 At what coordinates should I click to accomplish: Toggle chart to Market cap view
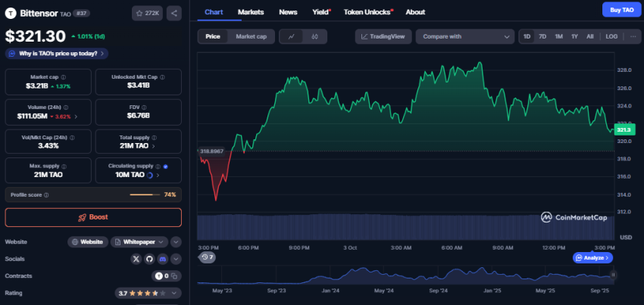point(251,36)
